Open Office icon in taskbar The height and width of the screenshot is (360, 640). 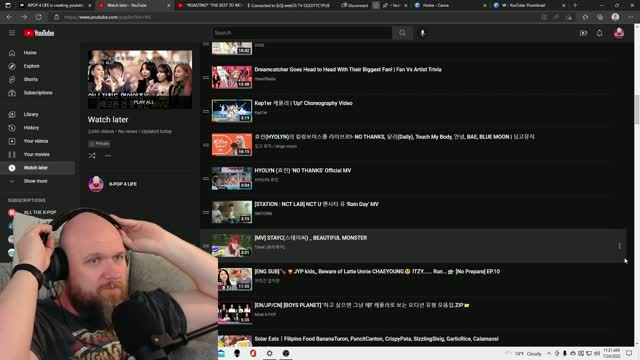(253, 353)
